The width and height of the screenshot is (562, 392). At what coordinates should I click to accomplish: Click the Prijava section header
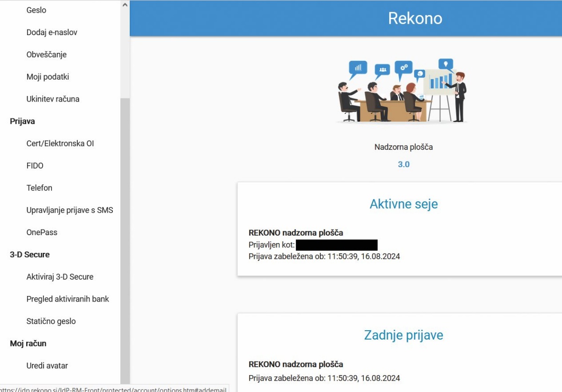pos(22,121)
